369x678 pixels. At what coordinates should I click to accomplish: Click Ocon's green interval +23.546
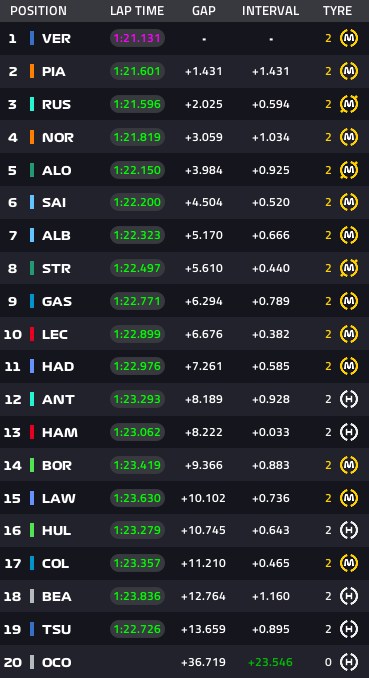point(270,662)
